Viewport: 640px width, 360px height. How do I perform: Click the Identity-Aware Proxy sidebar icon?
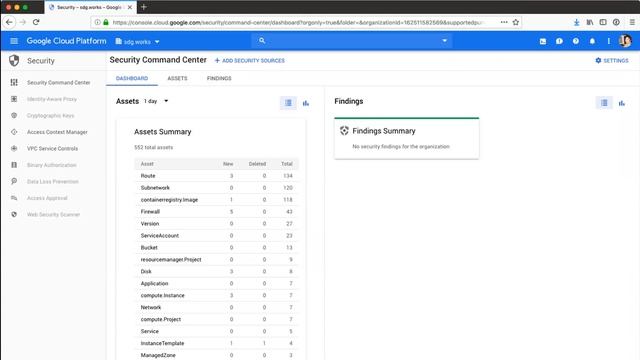pyautogui.click(x=14, y=99)
